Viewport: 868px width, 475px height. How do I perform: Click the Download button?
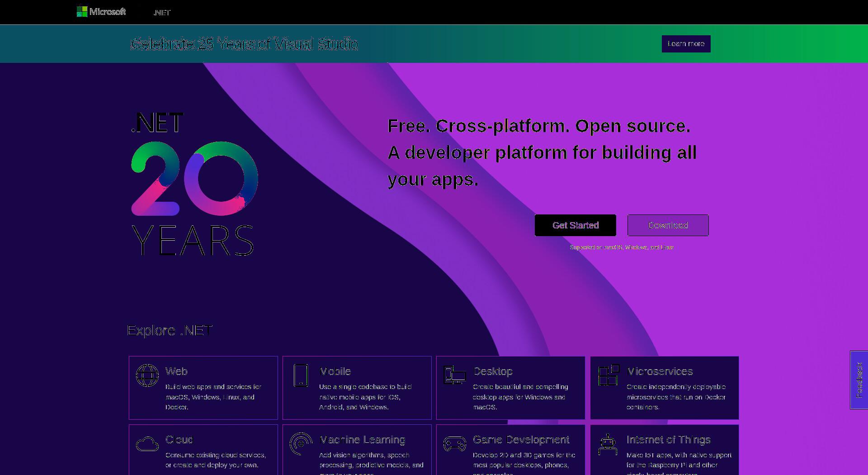point(668,225)
